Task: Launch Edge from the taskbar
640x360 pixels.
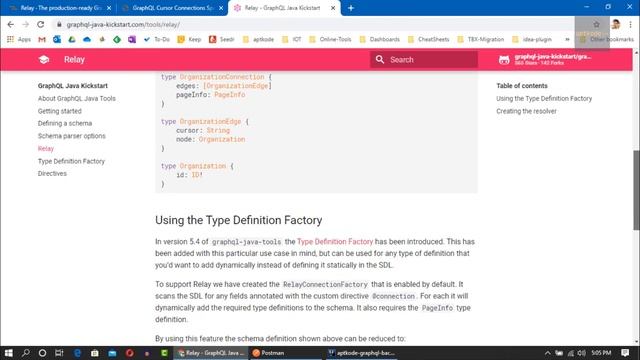Action: (77, 353)
